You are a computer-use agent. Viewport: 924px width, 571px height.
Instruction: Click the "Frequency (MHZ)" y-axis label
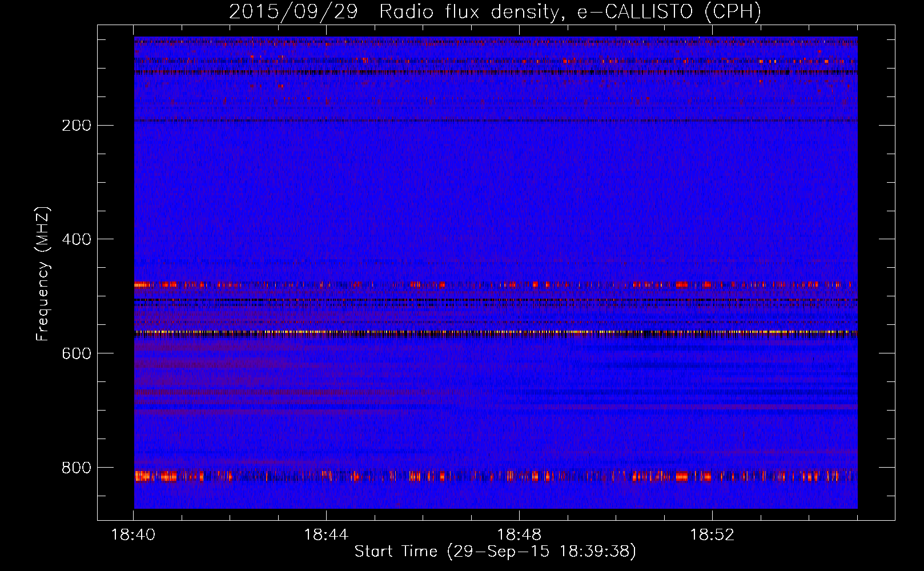[43, 274]
